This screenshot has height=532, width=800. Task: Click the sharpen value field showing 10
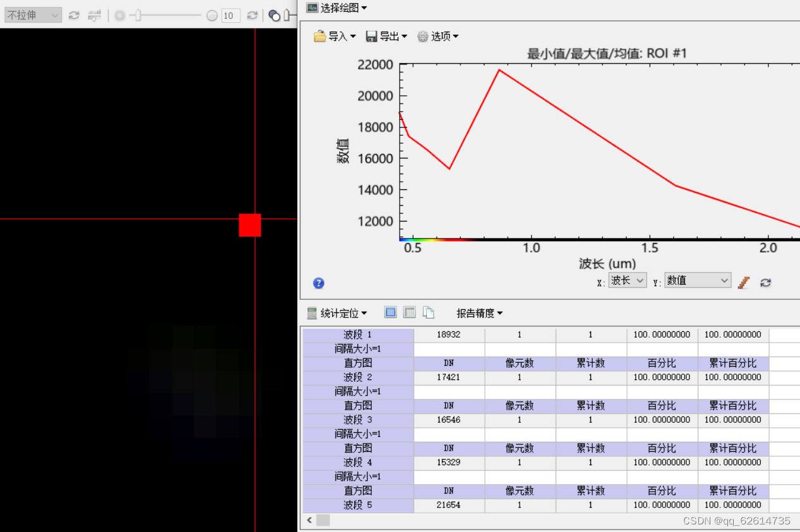pyautogui.click(x=230, y=15)
